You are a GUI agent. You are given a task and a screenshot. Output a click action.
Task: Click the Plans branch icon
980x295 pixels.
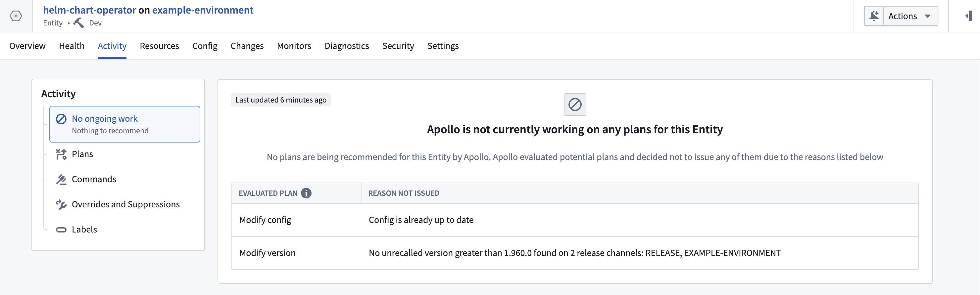pyautogui.click(x=61, y=154)
